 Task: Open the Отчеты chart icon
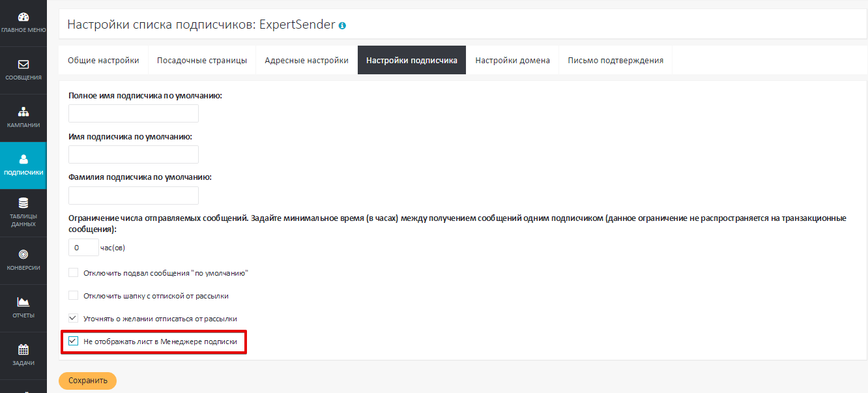(x=23, y=302)
